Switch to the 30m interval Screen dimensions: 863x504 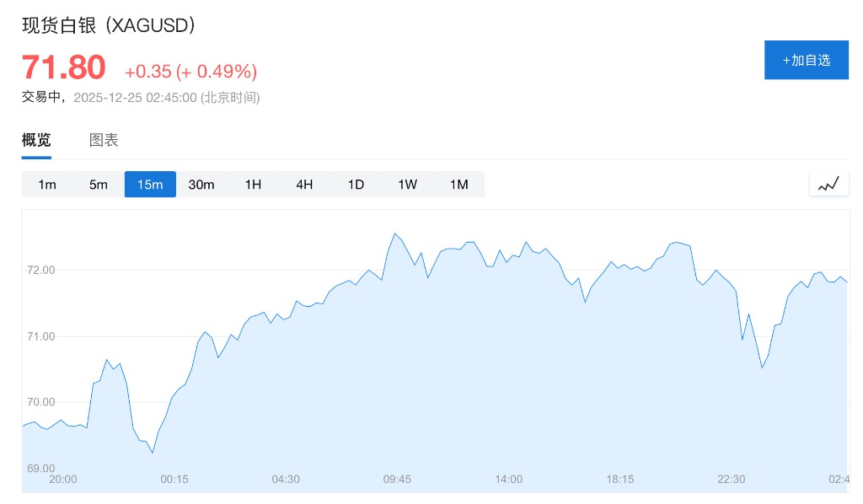pyautogui.click(x=201, y=185)
